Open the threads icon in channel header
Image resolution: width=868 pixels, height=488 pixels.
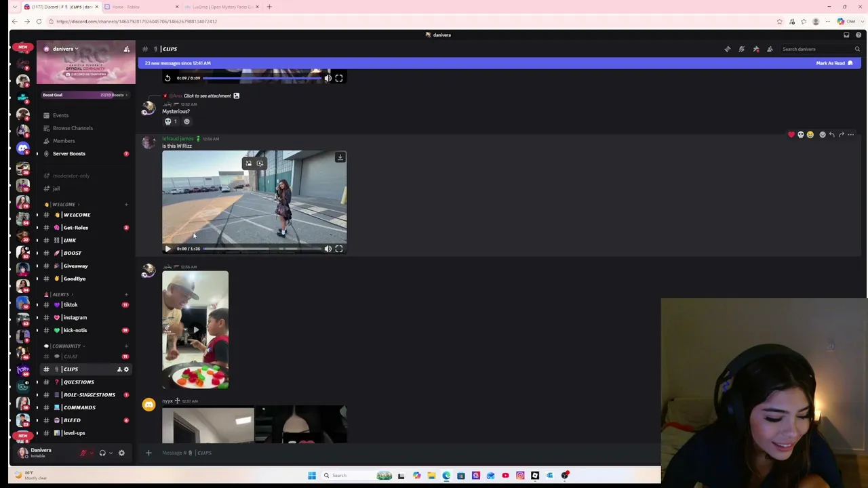point(728,49)
